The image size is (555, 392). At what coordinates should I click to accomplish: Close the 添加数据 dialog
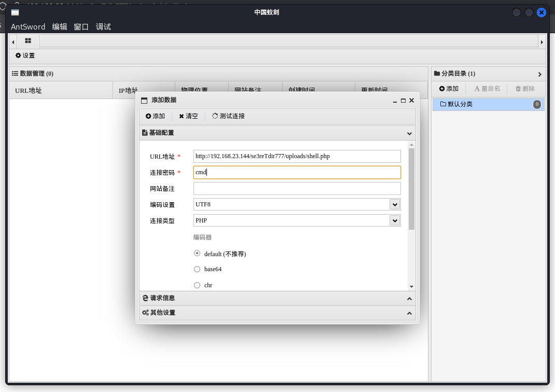point(411,101)
